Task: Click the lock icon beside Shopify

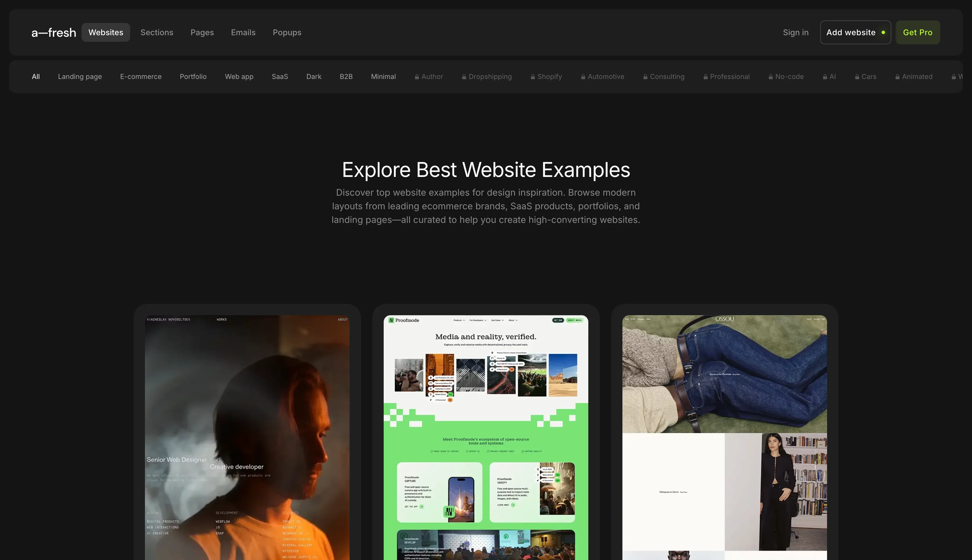Action: point(532,77)
